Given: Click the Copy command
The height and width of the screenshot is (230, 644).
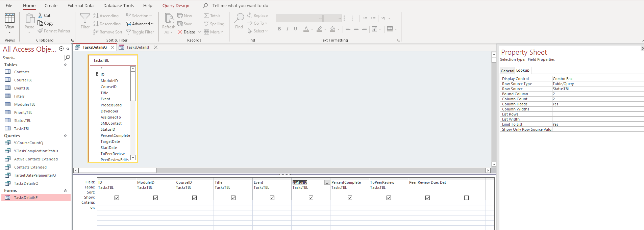Looking at the screenshot, I should pyautogui.click(x=45, y=23).
